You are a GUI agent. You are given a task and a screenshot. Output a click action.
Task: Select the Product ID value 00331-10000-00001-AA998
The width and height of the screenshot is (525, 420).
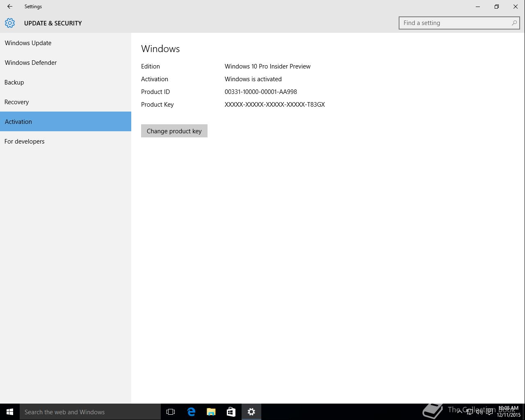[x=261, y=92]
